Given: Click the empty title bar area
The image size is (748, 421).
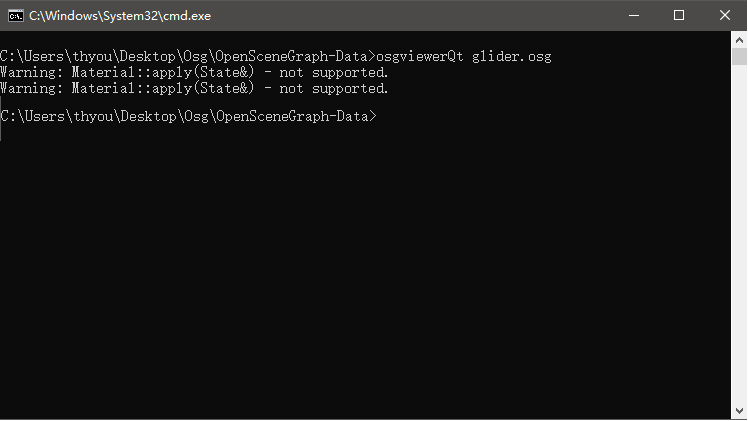Looking at the screenshot, I should 400,16.
